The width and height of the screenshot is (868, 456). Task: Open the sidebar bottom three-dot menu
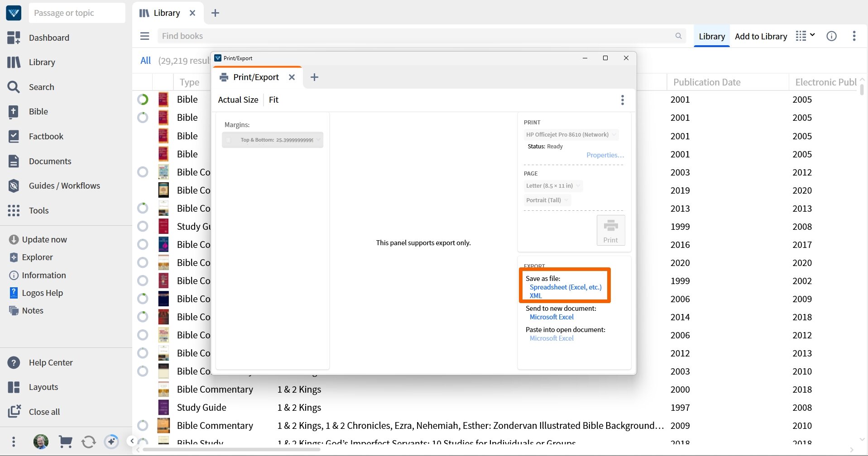[14, 442]
